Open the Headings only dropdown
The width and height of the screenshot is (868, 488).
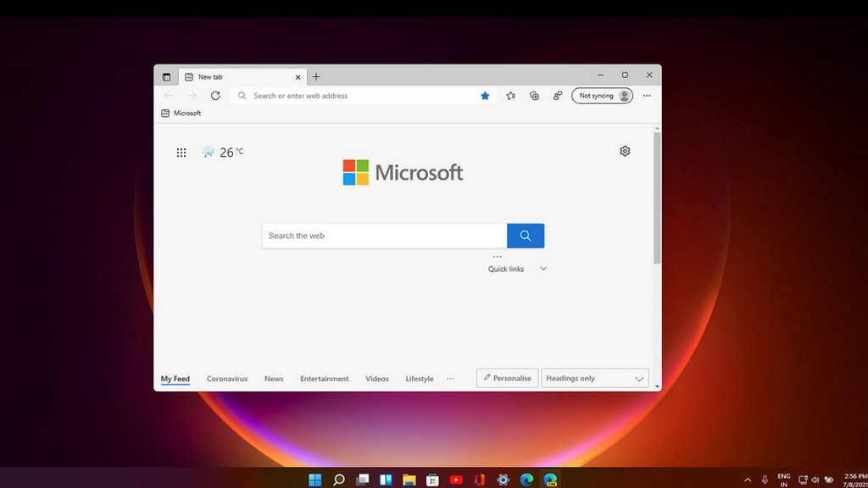(594, 379)
